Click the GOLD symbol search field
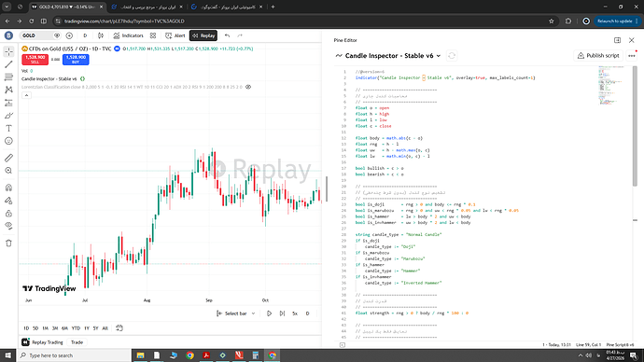644x362 pixels. coord(37,35)
